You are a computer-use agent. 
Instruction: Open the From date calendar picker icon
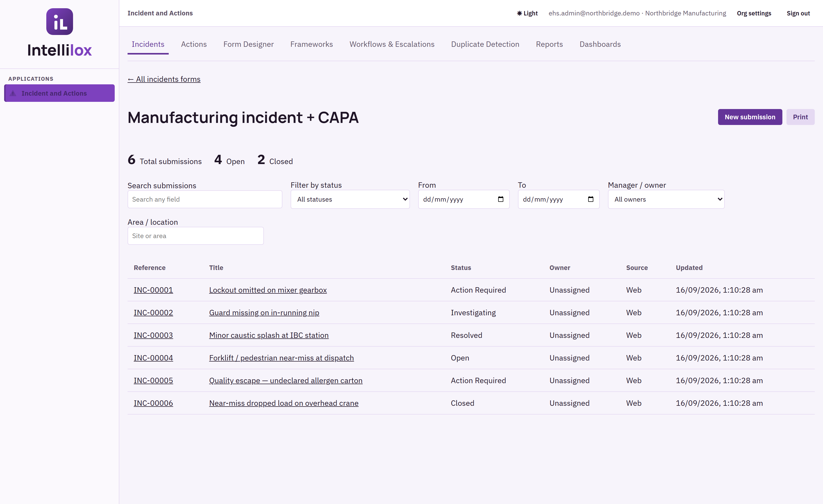(500, 199)
